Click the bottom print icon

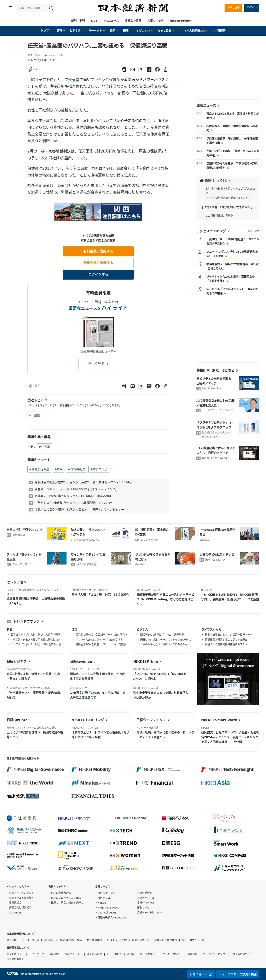pos(124,386)
